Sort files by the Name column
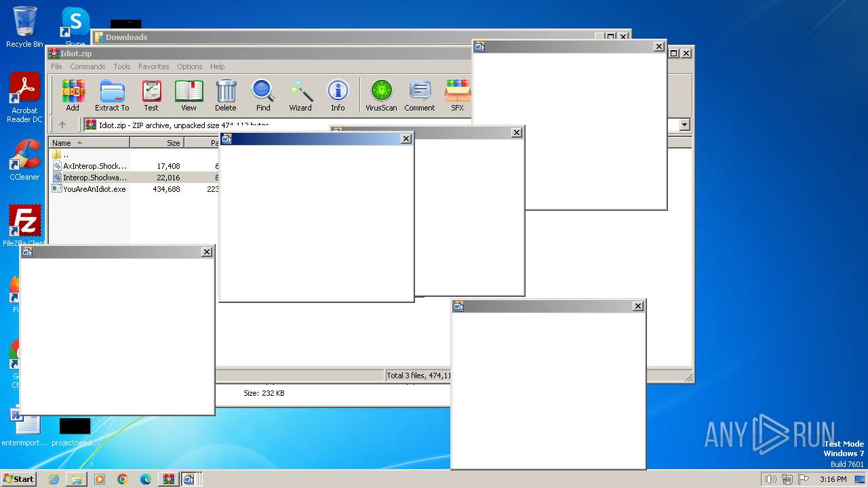The image size is (868, 488). tap(89, 143)
